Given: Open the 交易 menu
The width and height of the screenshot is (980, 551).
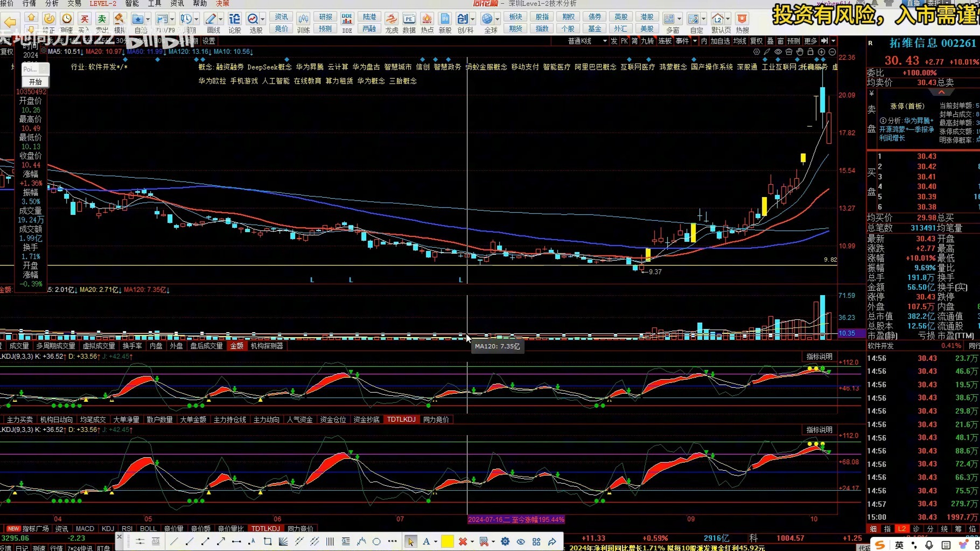Looking at the screenshot, I should click(74, 4).
